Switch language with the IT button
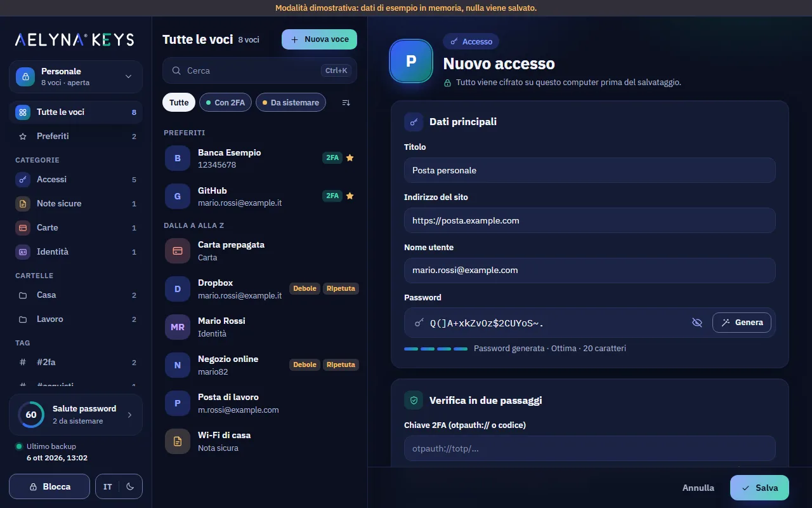Image resolution: width=812 pixels, height=508 pixels. [108, 486]
